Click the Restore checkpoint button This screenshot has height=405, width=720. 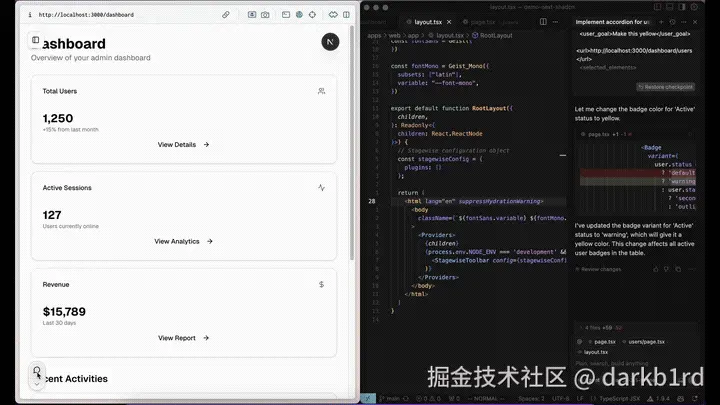tap(665, 87)
